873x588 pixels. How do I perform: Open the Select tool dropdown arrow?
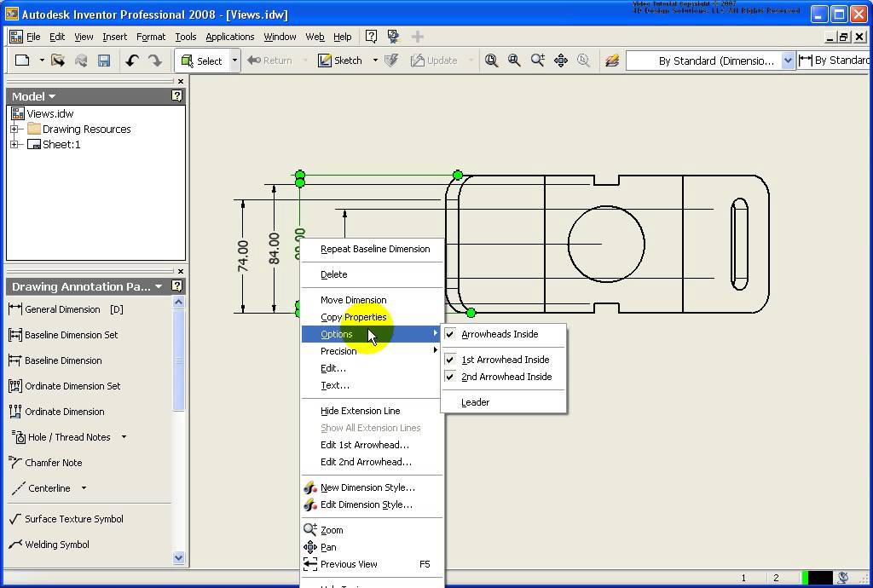[234, 61]
